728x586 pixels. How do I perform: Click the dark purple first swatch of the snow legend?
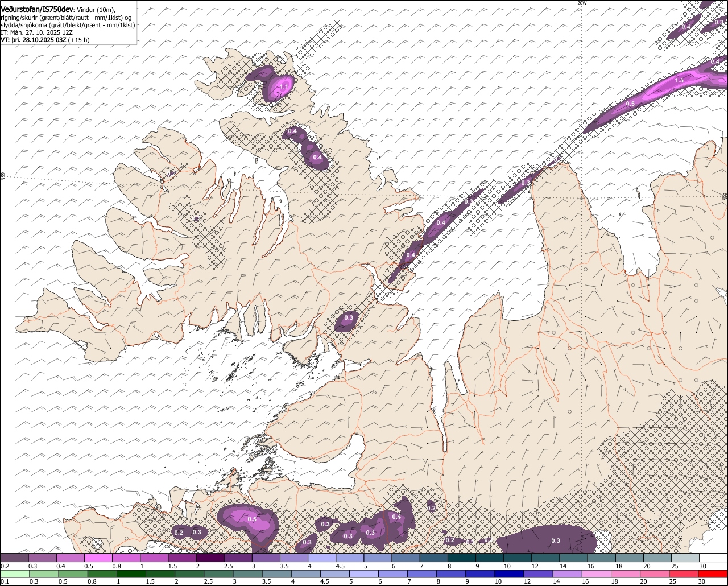click(14, 558)
